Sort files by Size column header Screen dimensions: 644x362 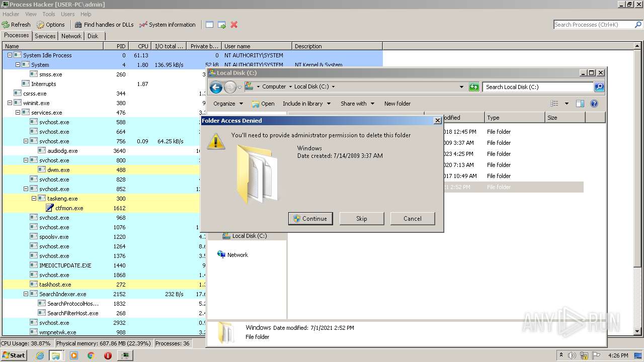tap(565, 118)
